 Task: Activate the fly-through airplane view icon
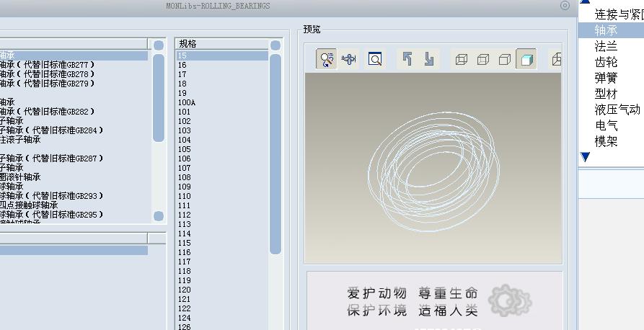[x=348, y=59]
